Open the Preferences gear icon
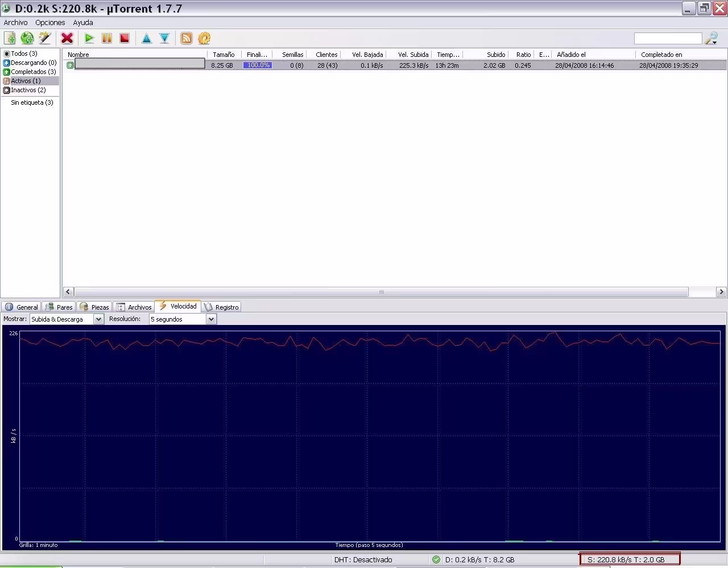The height and width of the screenshot is (568, 728). tap(204, 38)
